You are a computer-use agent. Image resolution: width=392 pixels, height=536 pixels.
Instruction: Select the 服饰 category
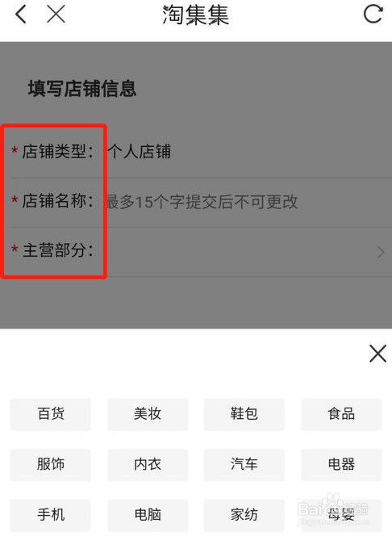(51, 464)
